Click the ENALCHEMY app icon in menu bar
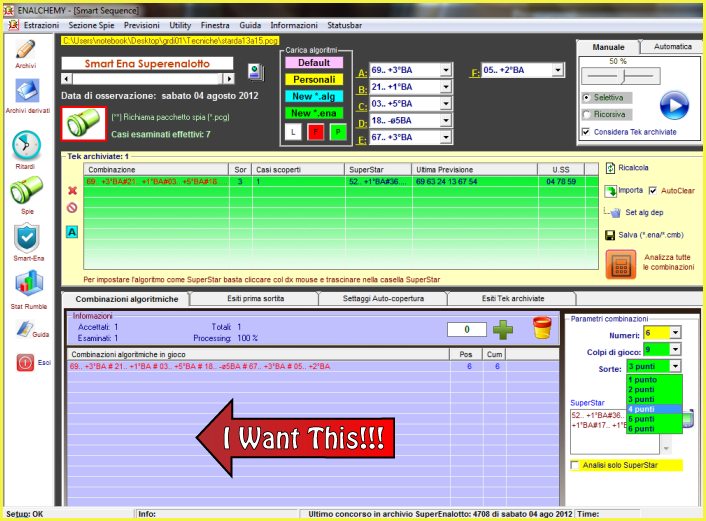706x521 pixels. click(13, 25)
